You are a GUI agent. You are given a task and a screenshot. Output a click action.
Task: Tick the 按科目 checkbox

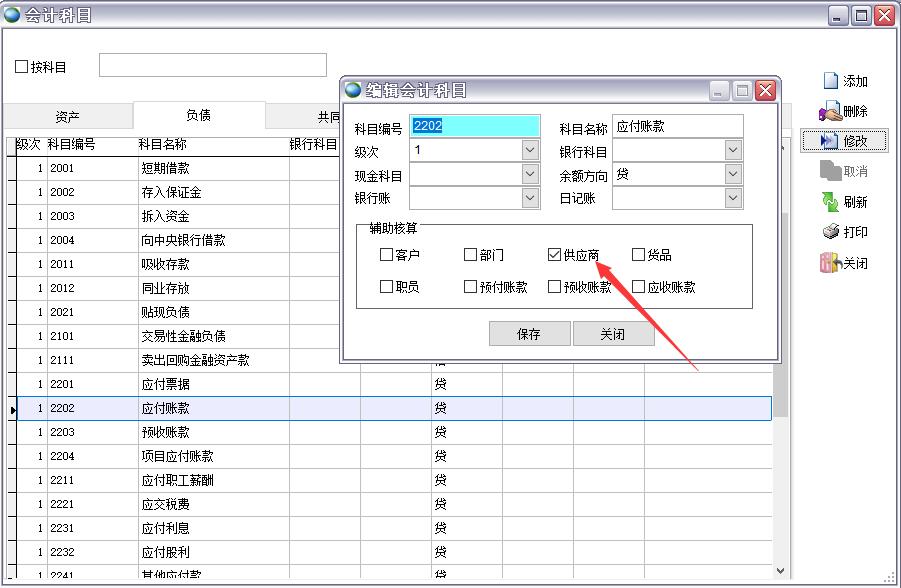[22, 67]
